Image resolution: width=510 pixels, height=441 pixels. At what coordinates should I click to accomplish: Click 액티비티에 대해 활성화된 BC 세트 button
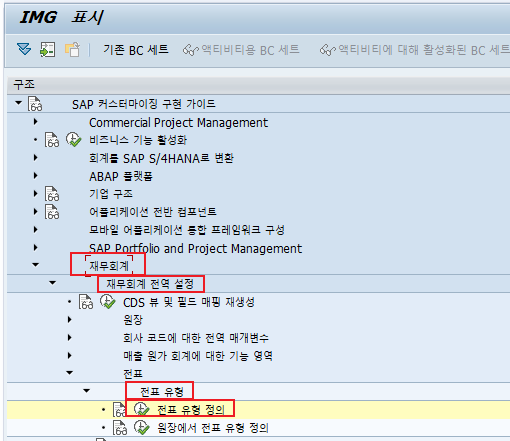pyautogui.click(x=414, y=50)
